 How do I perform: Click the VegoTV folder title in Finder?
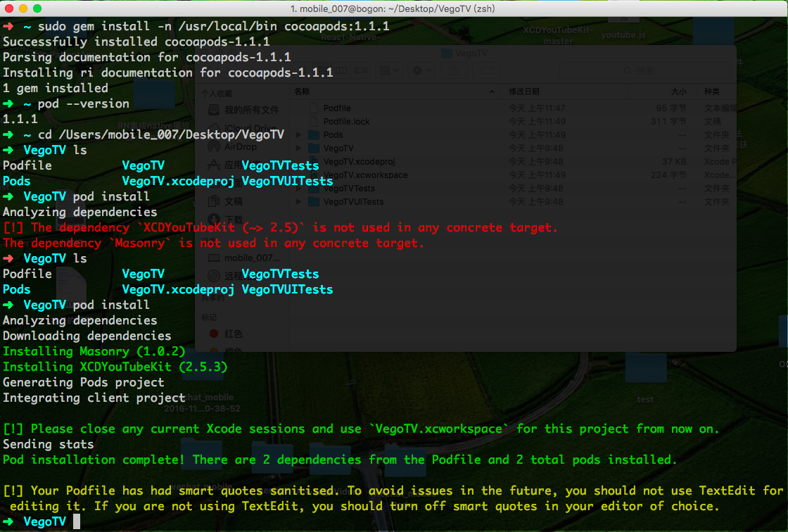pyautogui.click(x=471, y=53)
